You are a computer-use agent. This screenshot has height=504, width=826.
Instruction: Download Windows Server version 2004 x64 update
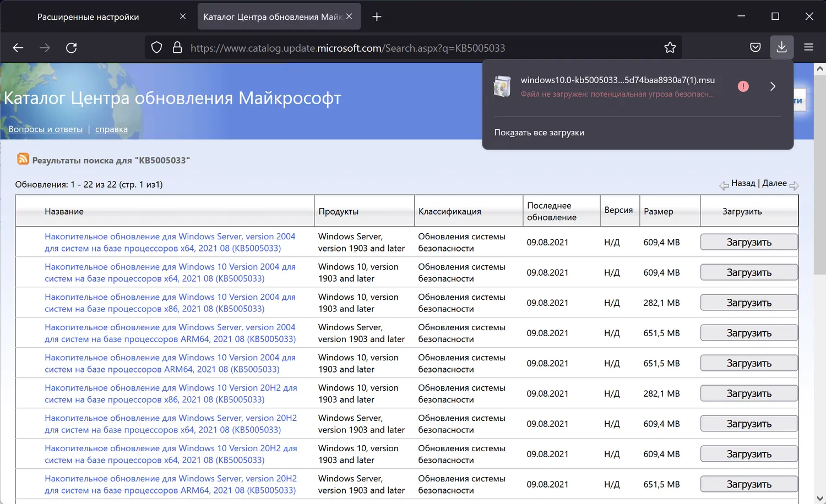point(749,242)
